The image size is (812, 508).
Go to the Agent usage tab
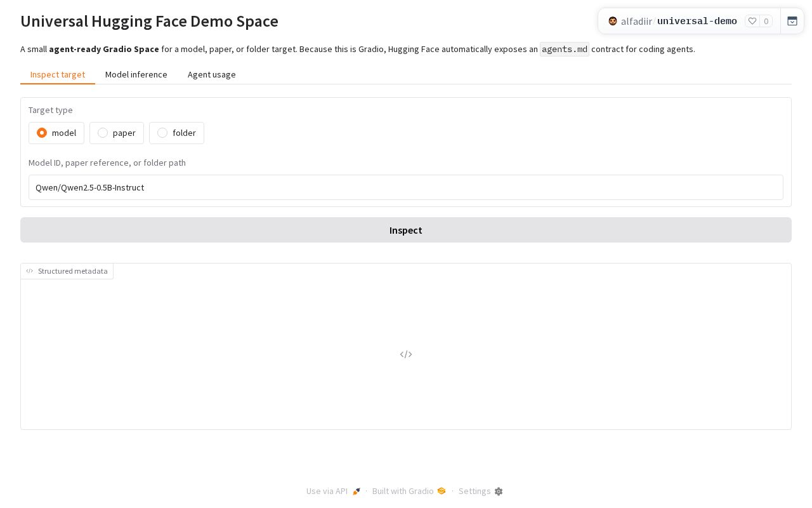(x=212, y=74)
